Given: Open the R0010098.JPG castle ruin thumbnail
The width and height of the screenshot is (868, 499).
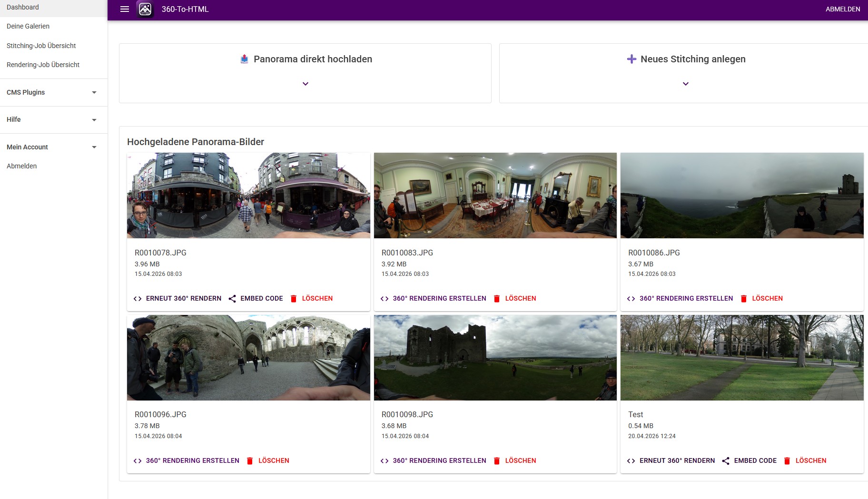Looking at the screenshot, I should coord(495,358).
